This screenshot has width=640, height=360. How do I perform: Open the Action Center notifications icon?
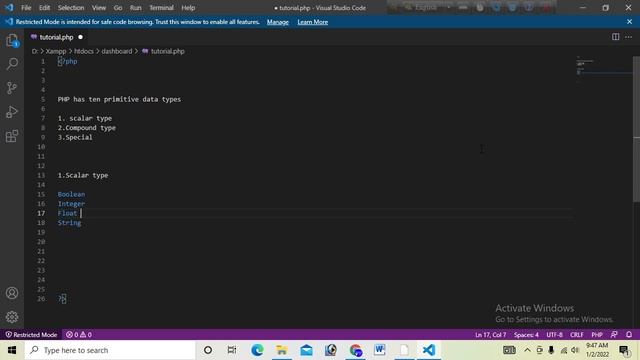624,350
